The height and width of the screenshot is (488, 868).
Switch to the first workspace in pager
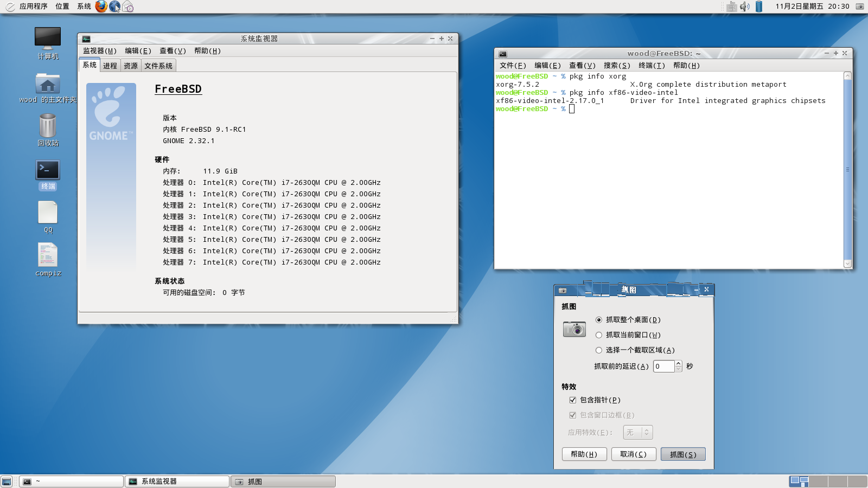[799, 481]
